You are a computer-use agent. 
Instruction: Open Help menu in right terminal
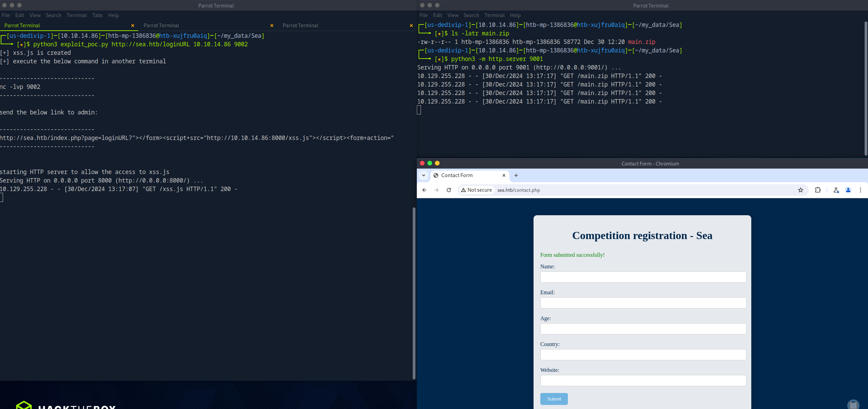[x=515, y=15]
